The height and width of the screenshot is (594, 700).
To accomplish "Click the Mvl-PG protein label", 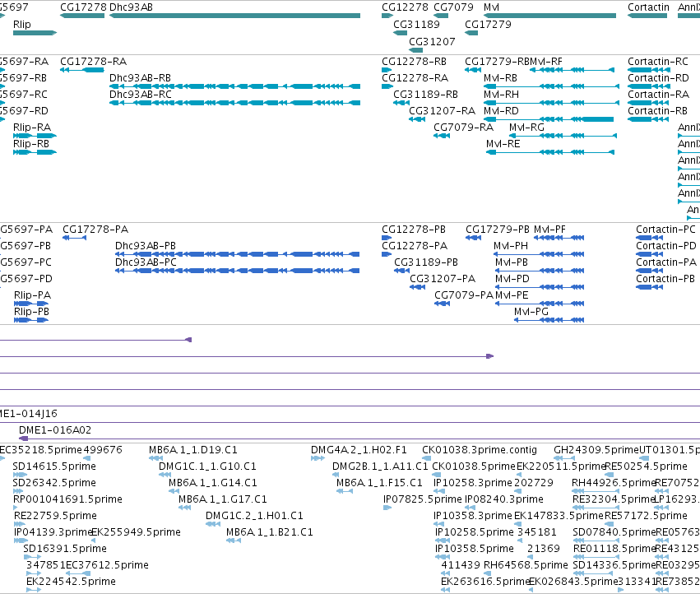I will tap(531, 312).
